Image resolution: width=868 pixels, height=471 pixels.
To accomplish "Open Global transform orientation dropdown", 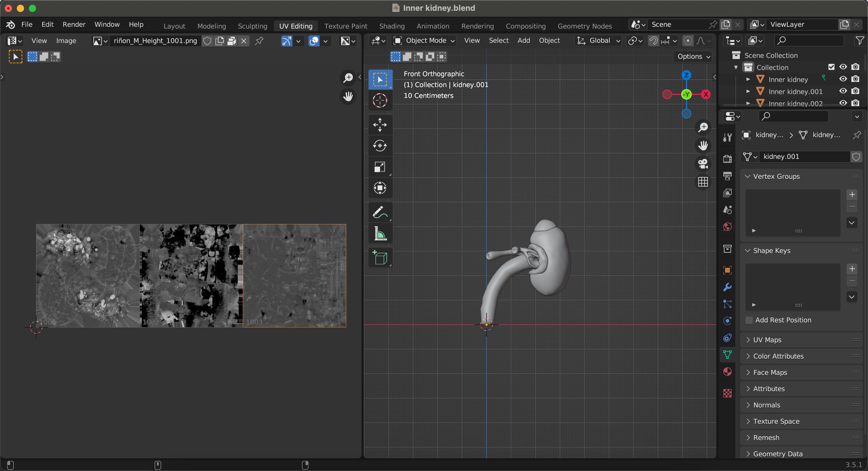I will pos(598,41).
